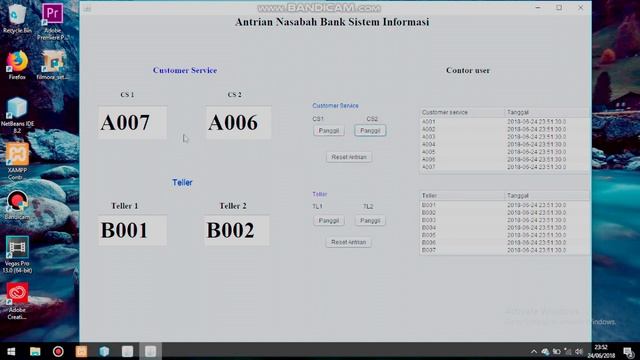Select row B002 in Teller table
Image resolution: width=640 pixels, height=360 pixels.
pos(505,212)
